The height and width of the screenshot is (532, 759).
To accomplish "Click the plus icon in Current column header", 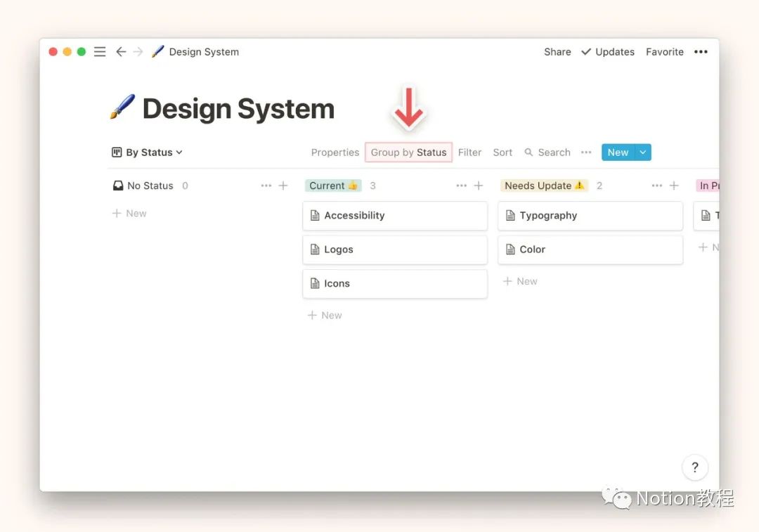I will point(479,186).
